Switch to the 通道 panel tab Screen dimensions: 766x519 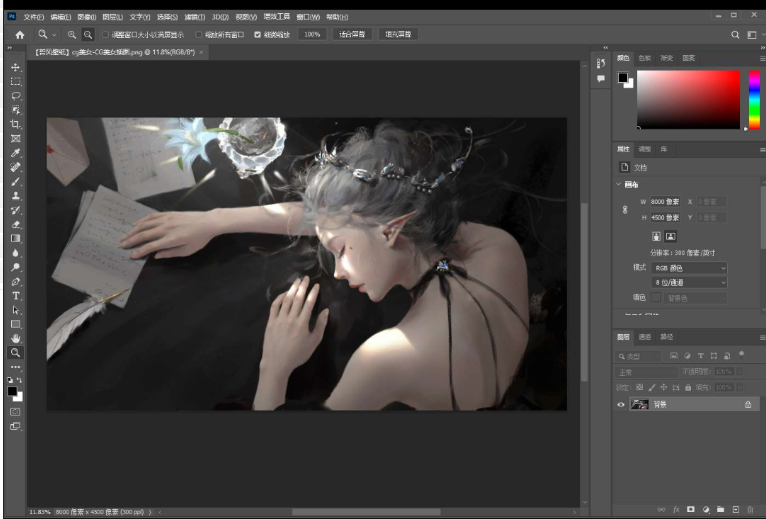coord(645,337)
